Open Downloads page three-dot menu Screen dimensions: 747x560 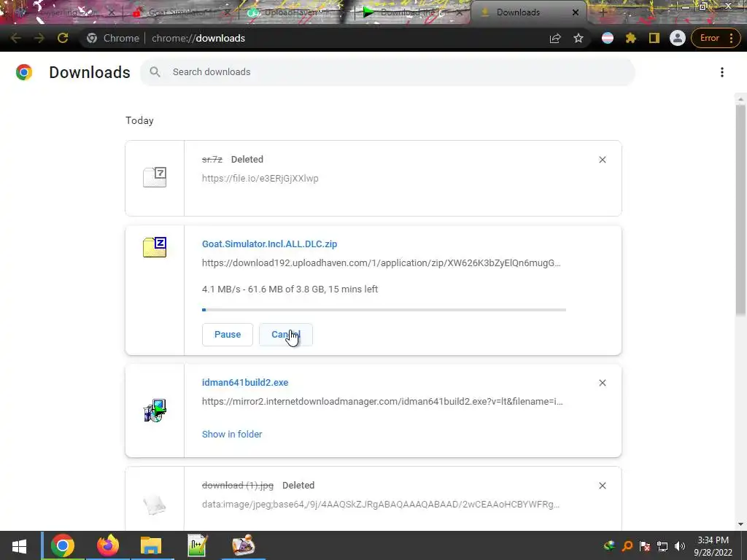721,72
